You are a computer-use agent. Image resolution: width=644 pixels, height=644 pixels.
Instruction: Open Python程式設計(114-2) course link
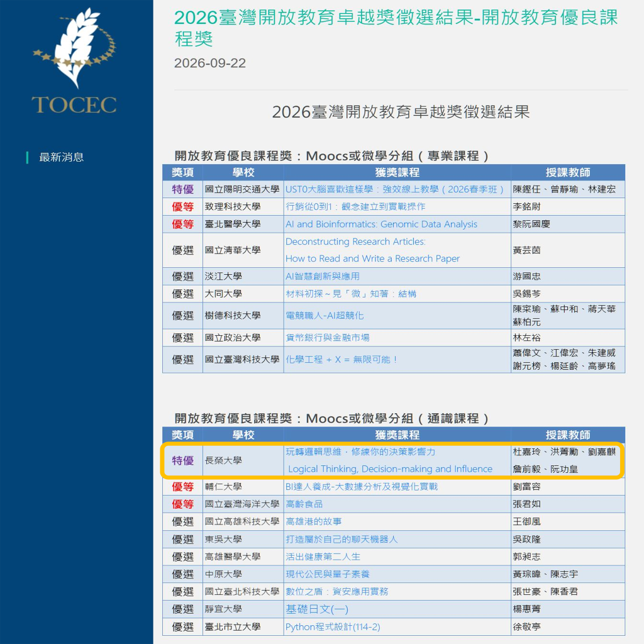tap(333, 627)
